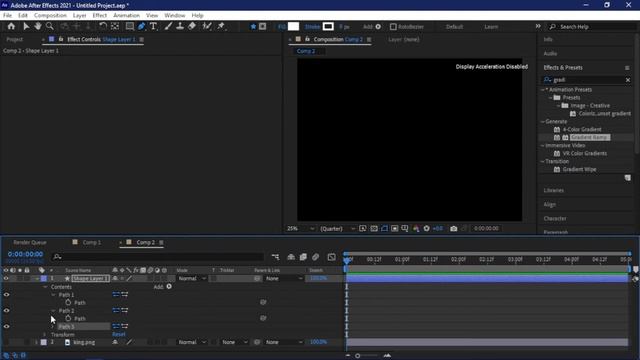Collapse the Path 2 group

[53, 311]
